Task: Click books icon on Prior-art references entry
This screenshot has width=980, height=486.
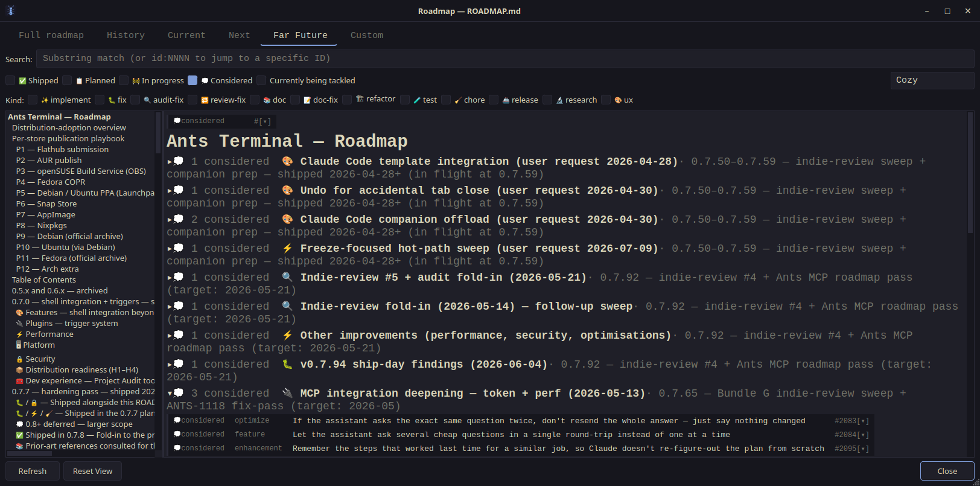Action: (x=19, y=446)
